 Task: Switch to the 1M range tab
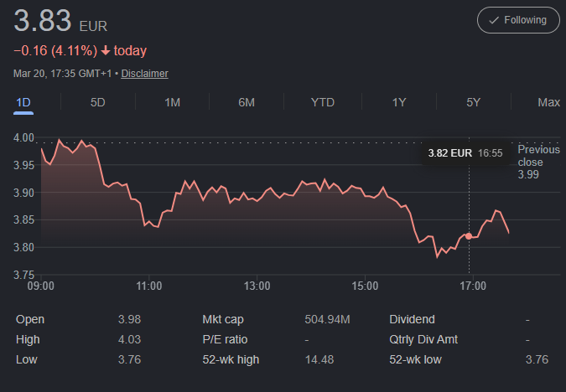pyautogui.click(x=172, y=102)
